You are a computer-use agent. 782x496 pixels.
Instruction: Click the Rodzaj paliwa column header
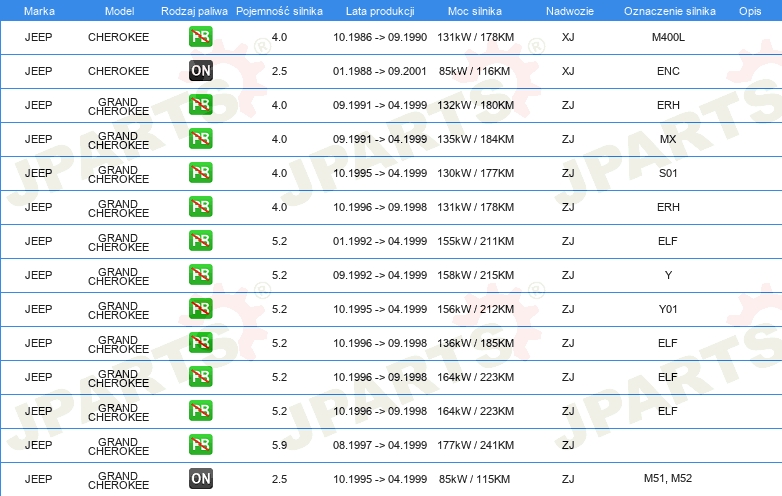[194, 11]
